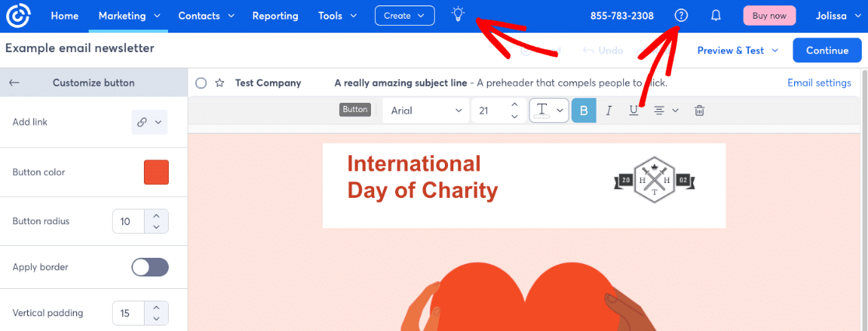The width and height of the screenshot is (868, 331).
Task: Decrease the Button radius value
Action: click(x=156, y=227)
